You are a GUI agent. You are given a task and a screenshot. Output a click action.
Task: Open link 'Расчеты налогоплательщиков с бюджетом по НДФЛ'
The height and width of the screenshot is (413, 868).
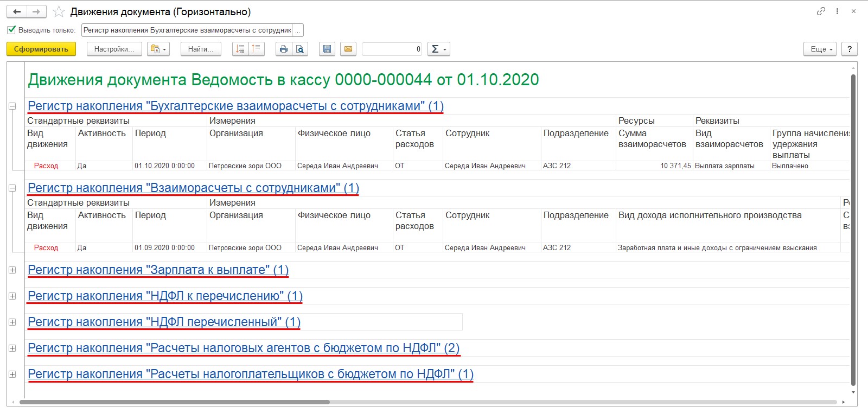(251, 374)
